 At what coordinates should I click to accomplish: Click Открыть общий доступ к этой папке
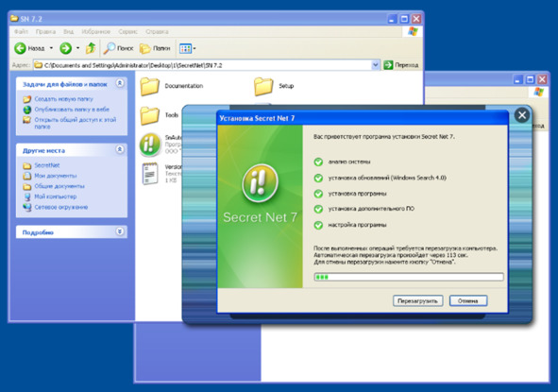click(76, 123)
